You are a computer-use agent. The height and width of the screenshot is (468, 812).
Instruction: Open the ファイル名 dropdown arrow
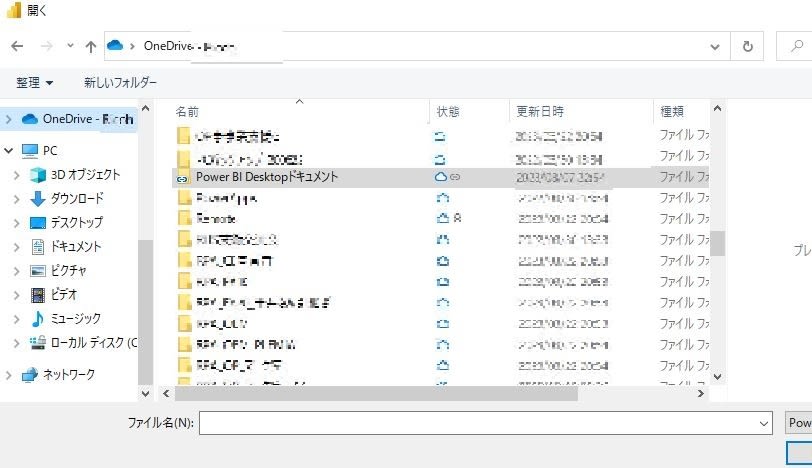[763, 423]
